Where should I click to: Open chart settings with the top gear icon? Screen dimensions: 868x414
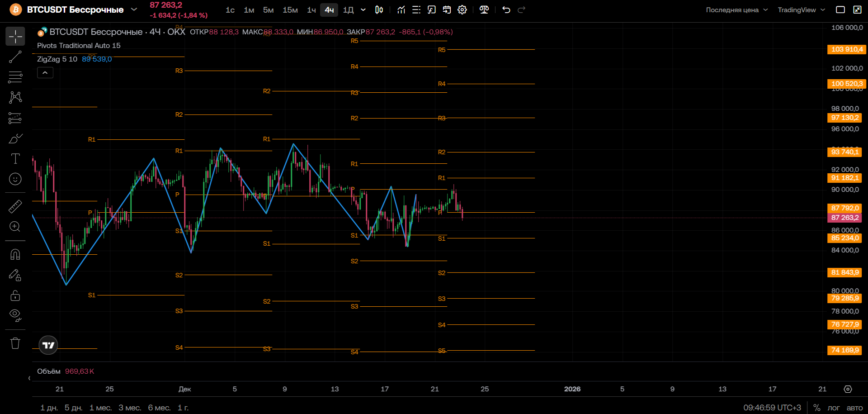point(462,10)
